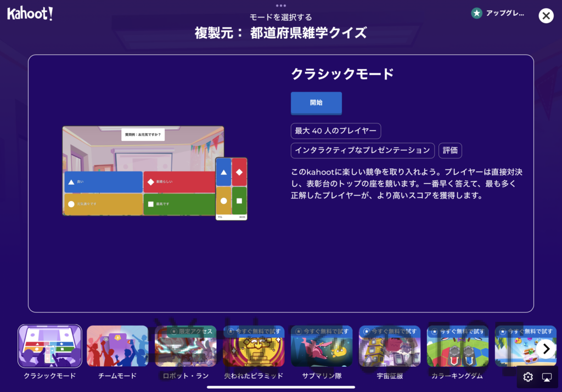Click the インタラクティブなプレゼンテーション tag
Screen dimensions: 562x392
362,150
